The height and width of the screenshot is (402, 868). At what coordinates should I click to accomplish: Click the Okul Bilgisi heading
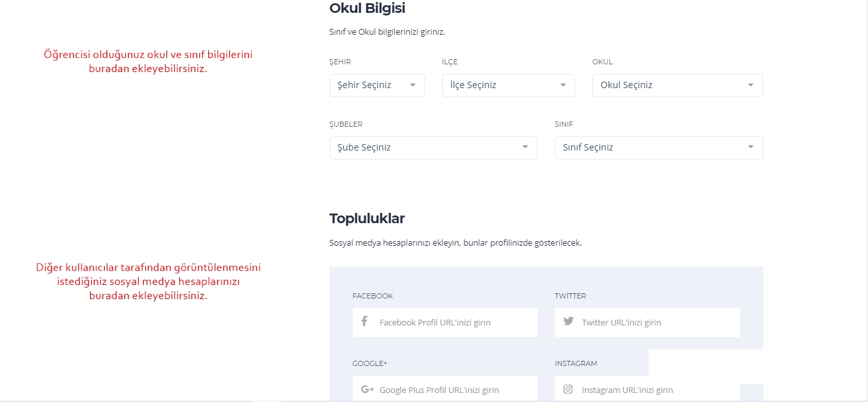coord(367,8)
